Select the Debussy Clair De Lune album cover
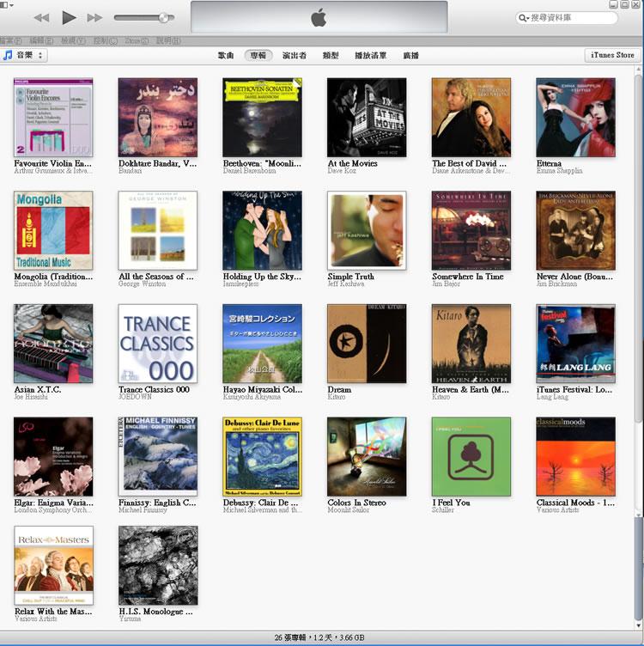 262,456
